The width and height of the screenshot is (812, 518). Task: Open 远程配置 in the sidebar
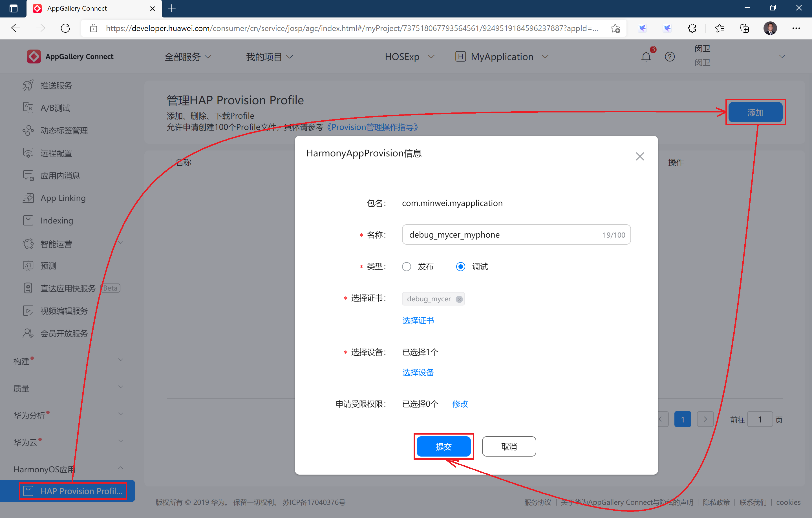pyautogui.click(x=56, y=153)
